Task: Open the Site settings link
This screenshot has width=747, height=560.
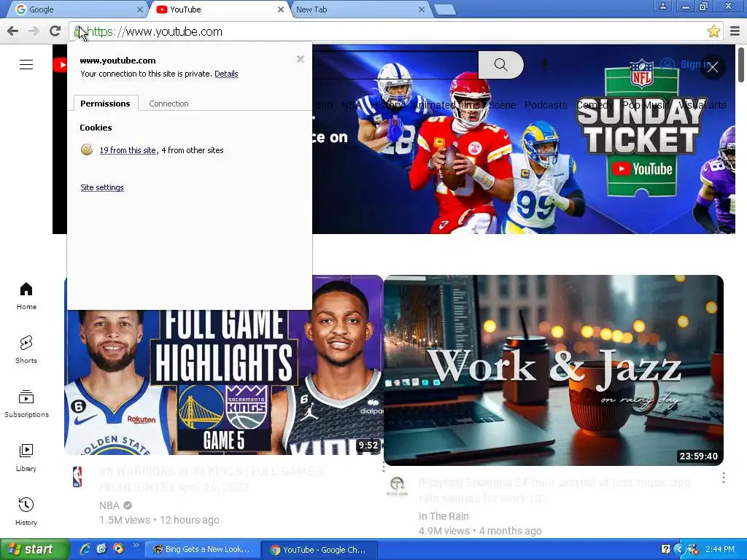Action: (x=102, y=187)
